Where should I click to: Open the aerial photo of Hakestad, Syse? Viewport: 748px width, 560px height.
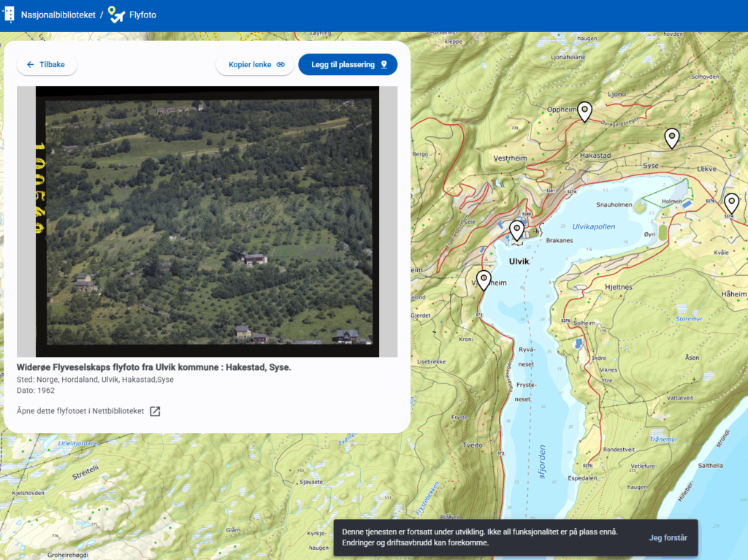[x=207, y=221]
